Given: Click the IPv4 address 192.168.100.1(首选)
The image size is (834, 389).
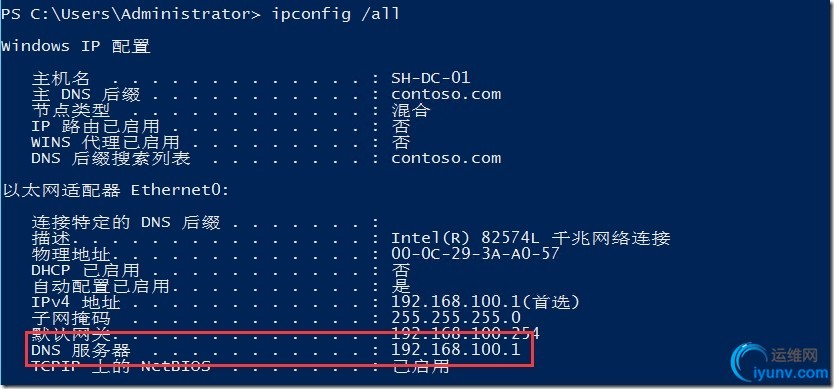Looking at the screenshot, I should click(485, 302).
